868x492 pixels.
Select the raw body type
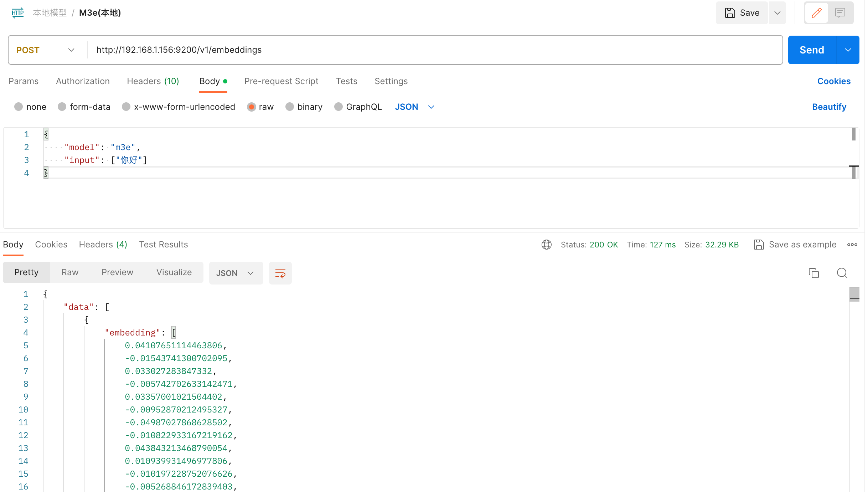pyautogui.click(x=251, y=107)
